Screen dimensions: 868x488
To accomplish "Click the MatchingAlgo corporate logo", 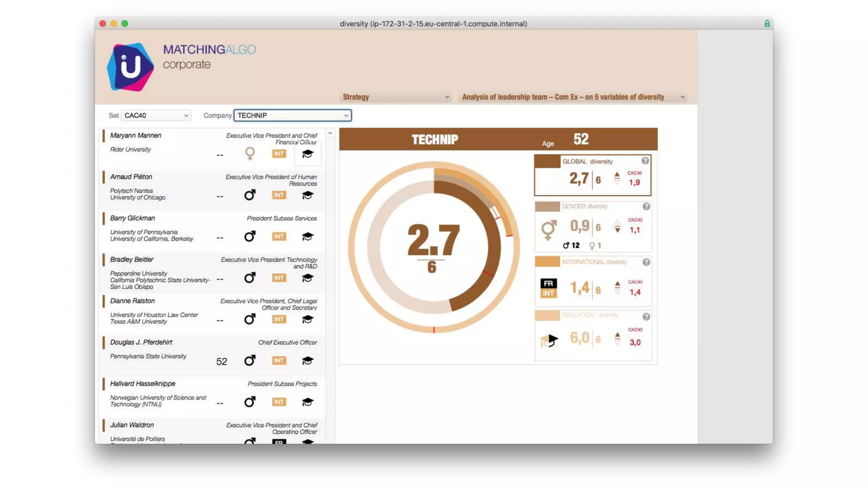I will pyautogui.click(x=131, y=67).
